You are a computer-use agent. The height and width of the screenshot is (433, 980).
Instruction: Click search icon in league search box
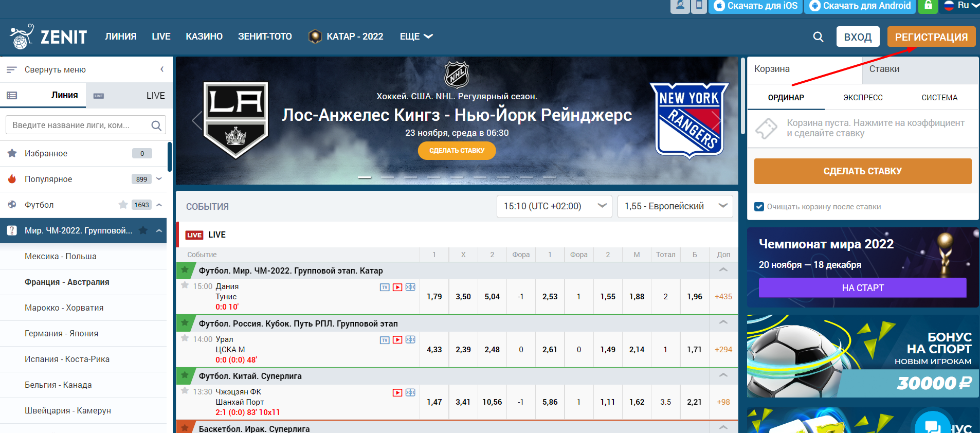point(156,125)
